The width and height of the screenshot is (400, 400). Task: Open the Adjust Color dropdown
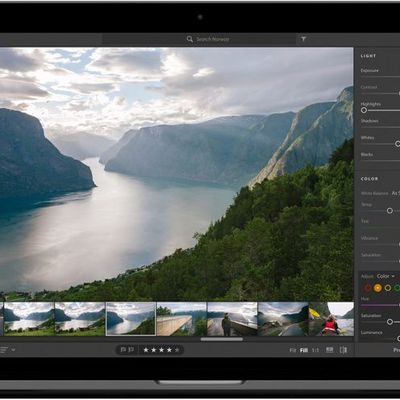point(386,276)
